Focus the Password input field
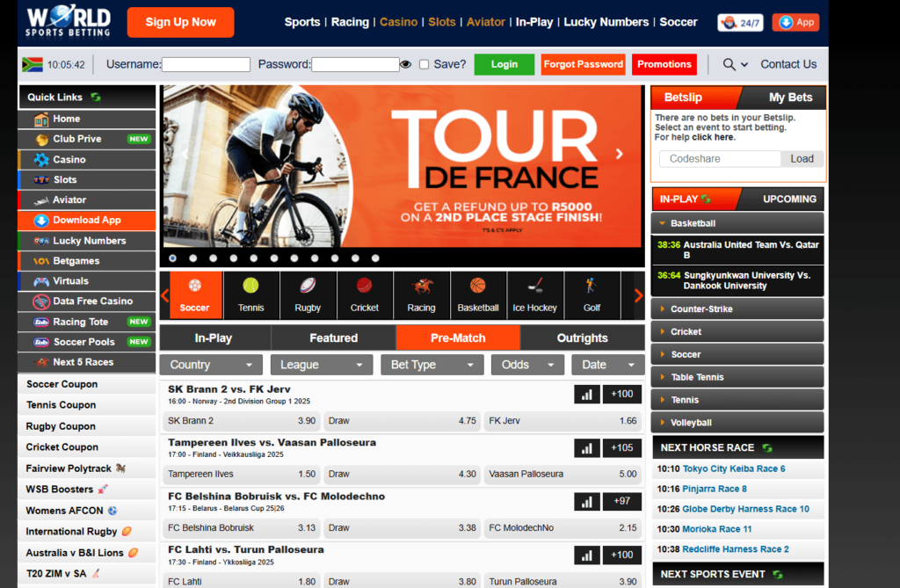Screen dimensions: 900x588 [x=355, y=64]
